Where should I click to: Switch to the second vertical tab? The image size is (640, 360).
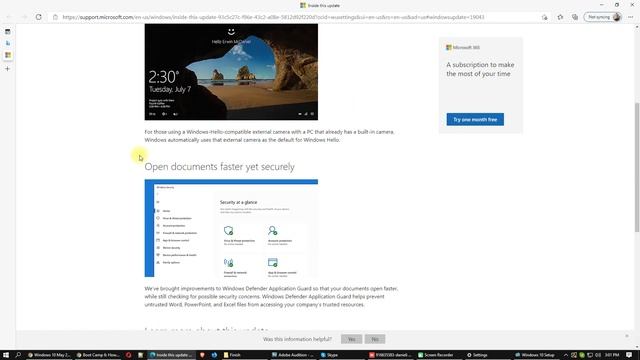tap(7, 43)
